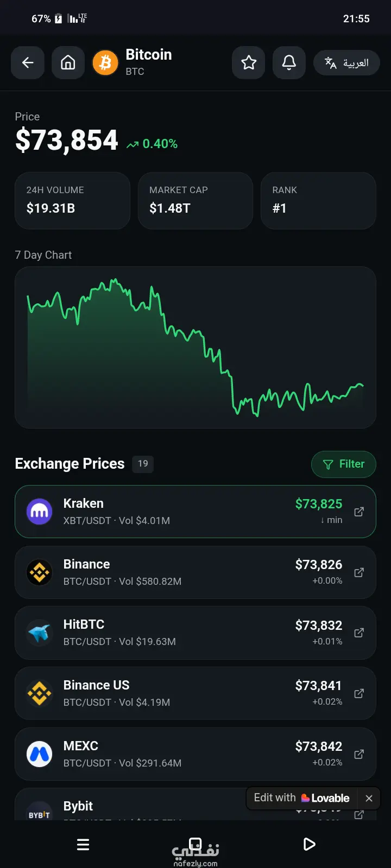The height and width of the screenshot is (868, 391).
Task: Toggle the favorite star for Bitcoin
Action: (x=249, y=63)
